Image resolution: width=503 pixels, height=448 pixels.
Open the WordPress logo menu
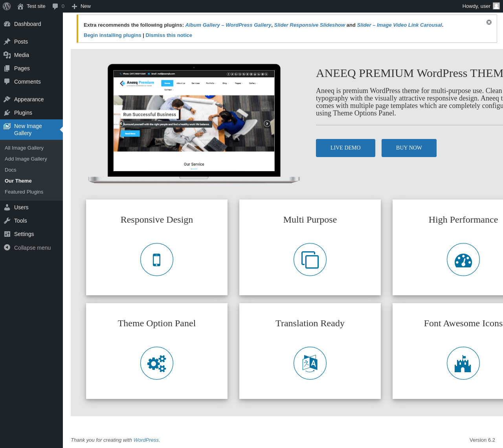coord(7,6)
